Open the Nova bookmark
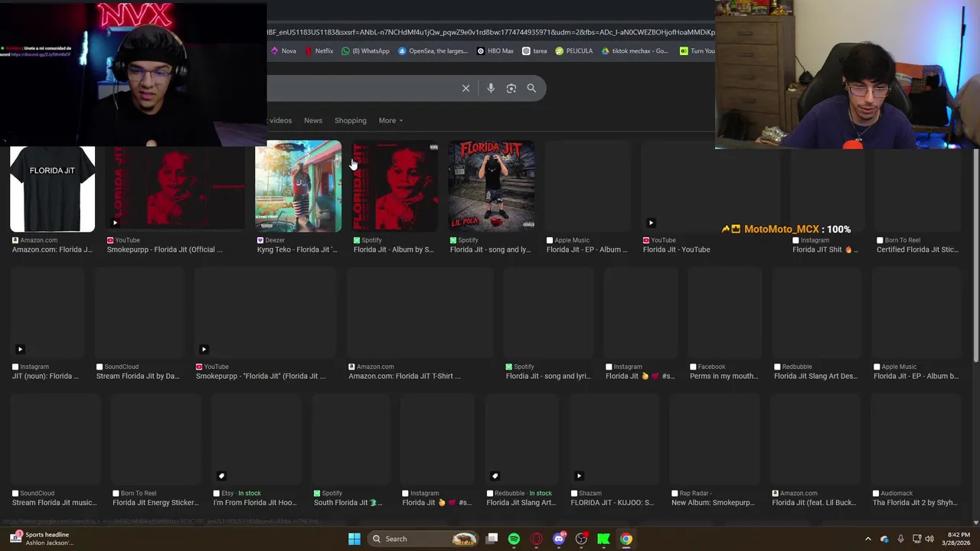This screenshot has width=980, height=551. (283, 51)
